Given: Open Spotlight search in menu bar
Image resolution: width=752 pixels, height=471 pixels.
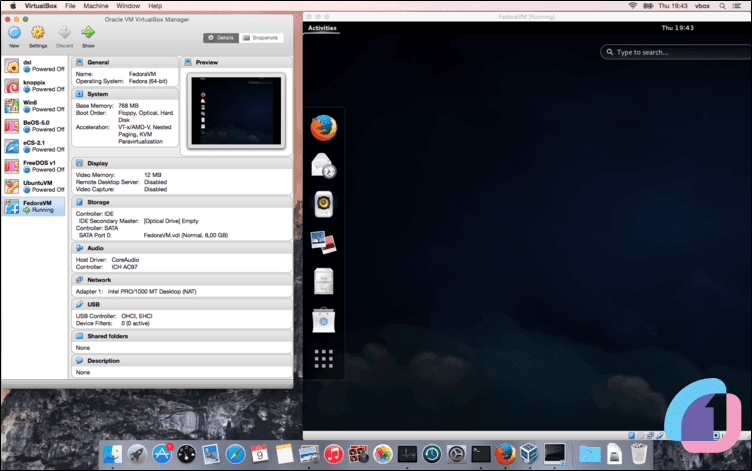Looking at the screenshot, I should [x=722, y=6].
